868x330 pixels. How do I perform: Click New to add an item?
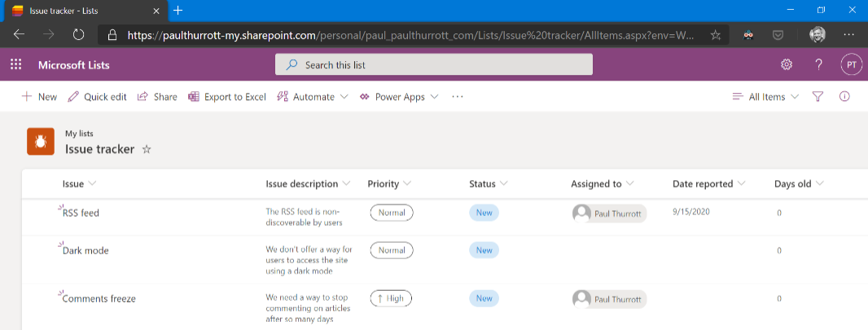pyautogui.click(x=39, y=97)
